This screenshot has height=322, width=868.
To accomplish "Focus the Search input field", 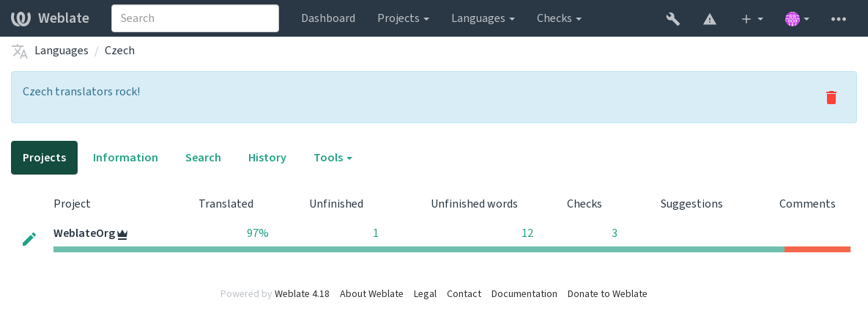I will click(x=195, y=18).
